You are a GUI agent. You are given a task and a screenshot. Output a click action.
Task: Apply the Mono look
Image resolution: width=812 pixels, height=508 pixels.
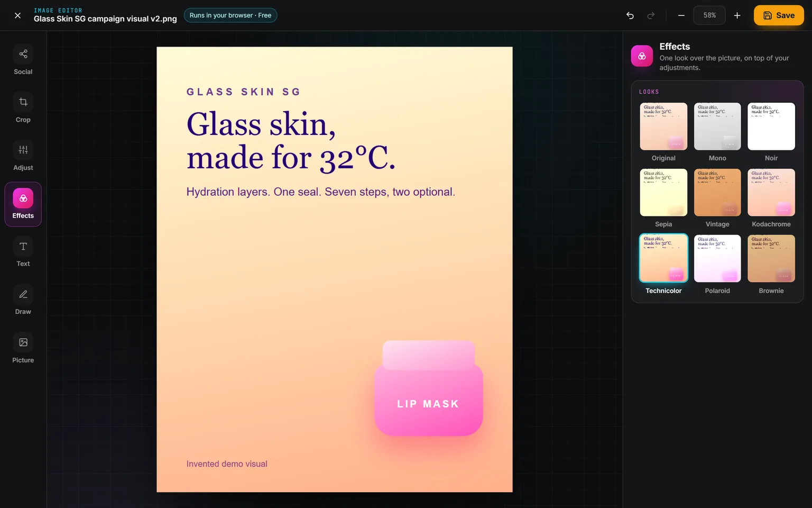point(717,132)
